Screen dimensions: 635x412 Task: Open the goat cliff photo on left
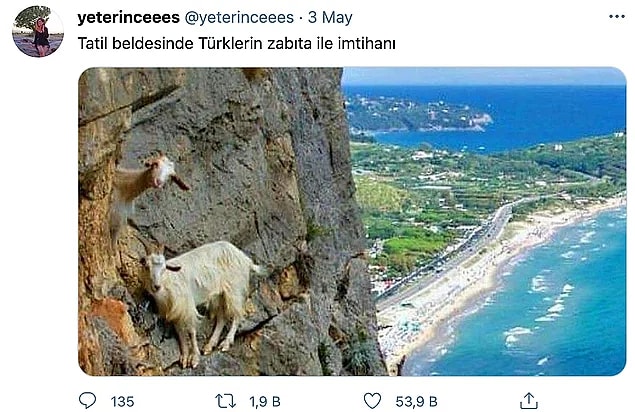211,221
